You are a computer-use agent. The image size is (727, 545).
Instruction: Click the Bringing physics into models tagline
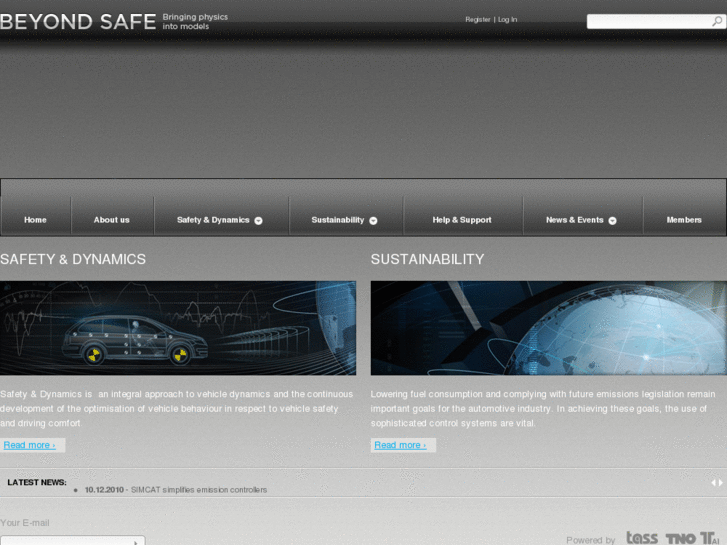[x=195, y=22]
